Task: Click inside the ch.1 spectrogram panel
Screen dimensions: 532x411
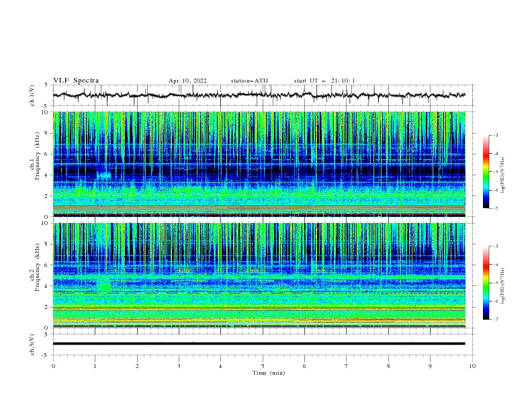Action: pyautogui.click(x=259, y=164)
